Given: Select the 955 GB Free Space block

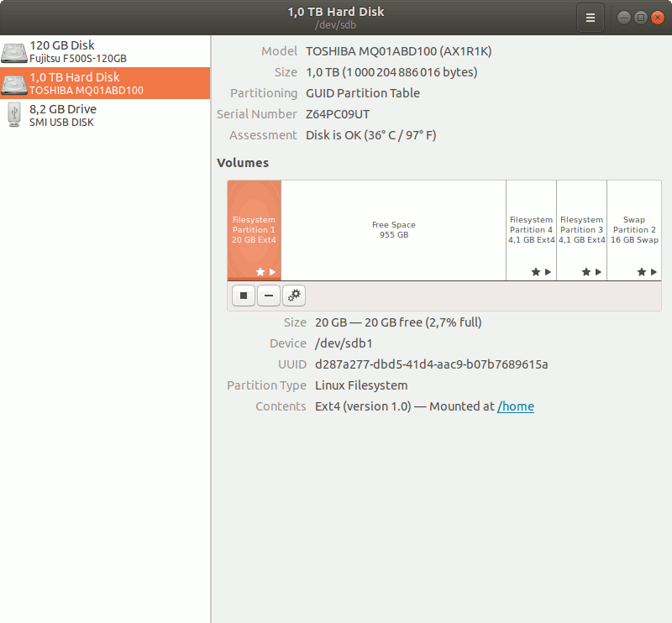Looking at the screenshot, I should pyautogui.click(x=393, y=229).
